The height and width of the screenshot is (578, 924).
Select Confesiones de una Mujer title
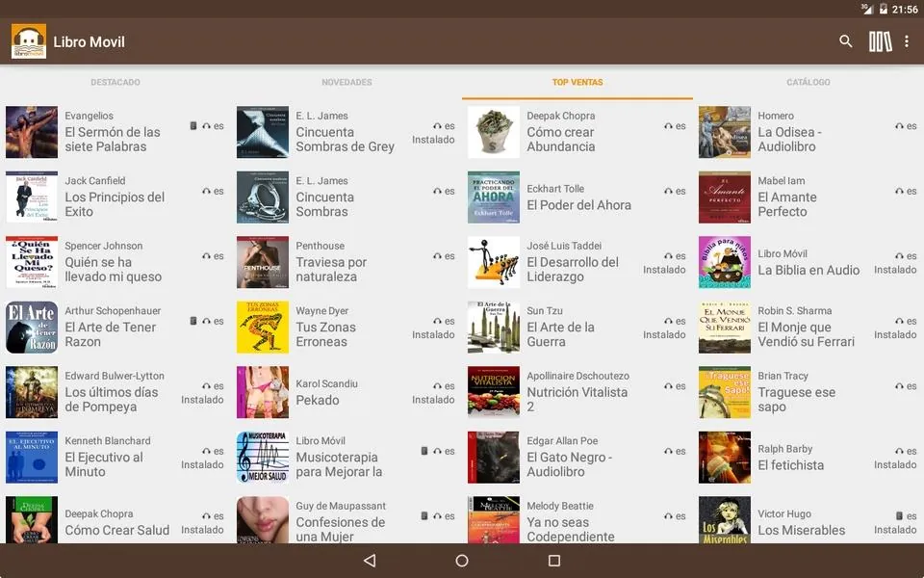point(341,529)
